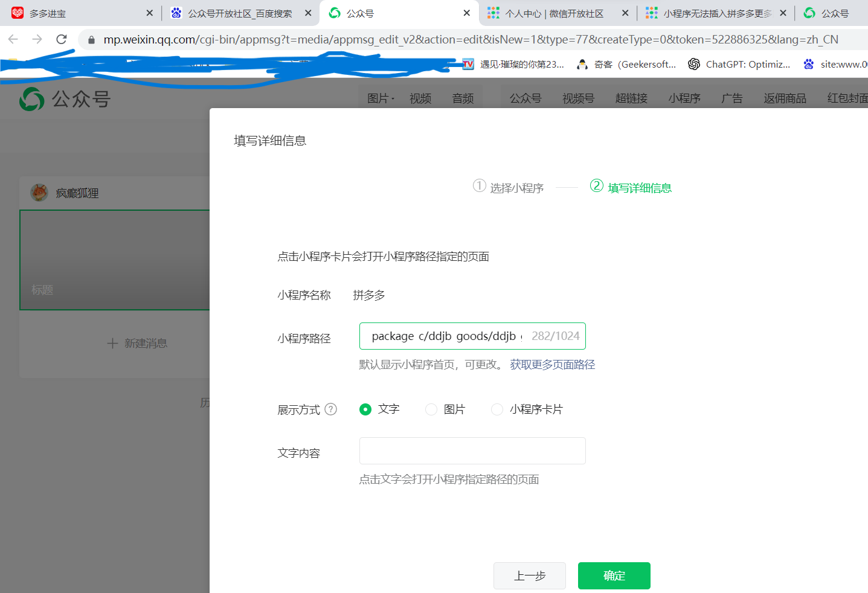The width and height of the screenshot is (868, 593).
Task: Reload the current page
Action: 62,39
